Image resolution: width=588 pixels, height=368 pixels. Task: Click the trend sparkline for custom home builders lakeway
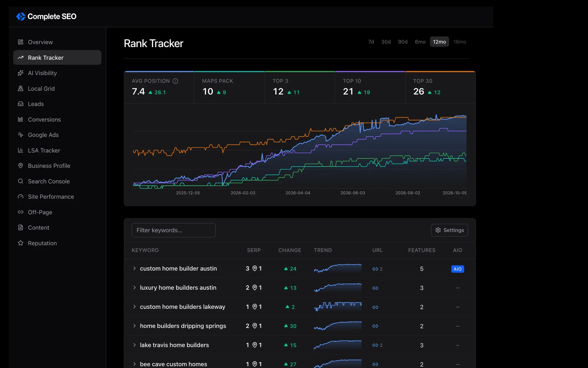point(338,306)
